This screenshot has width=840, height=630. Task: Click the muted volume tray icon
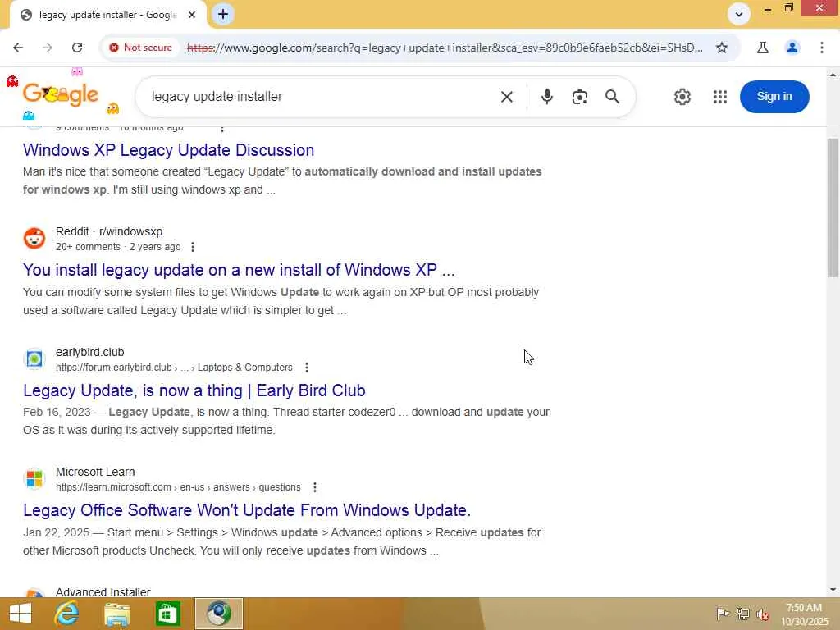pyautogui.click(x=762, y=614)
